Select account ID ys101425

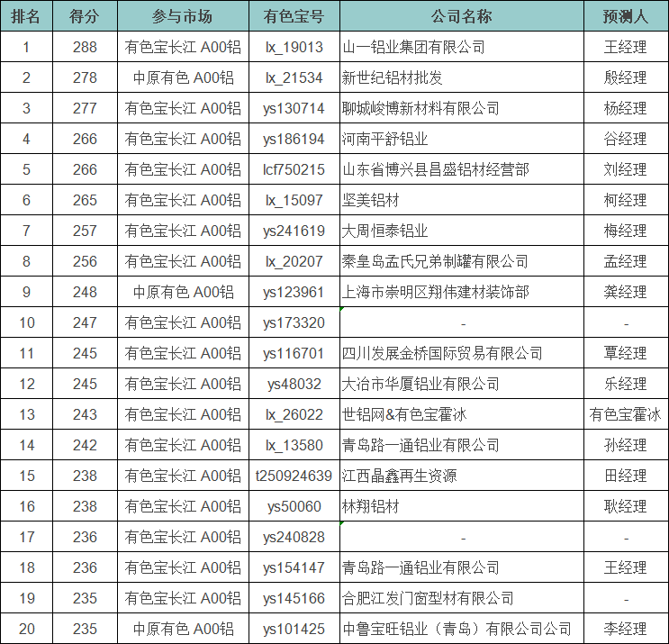294,629
